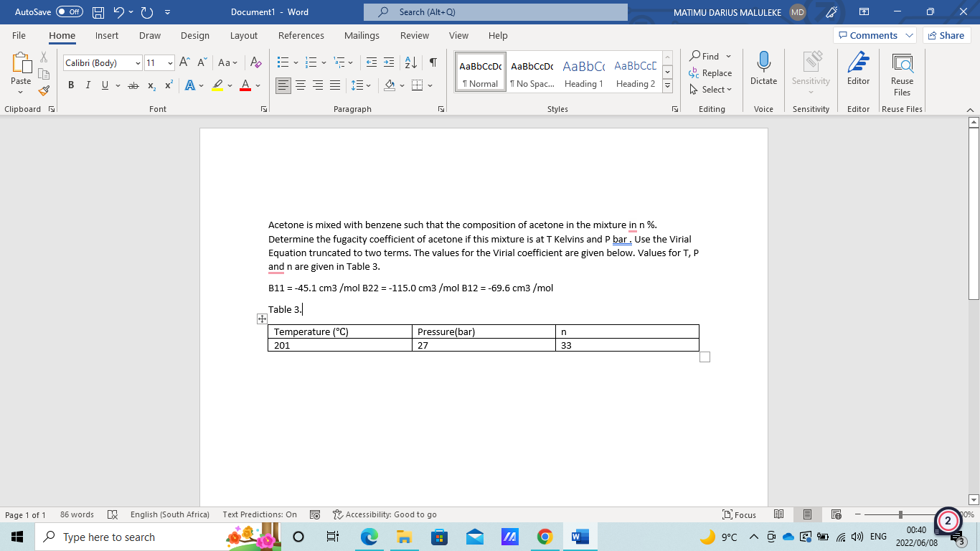Collapse the ribbon with the chevron
This screenshot has width=980, height=551.
tap(970, 109)
